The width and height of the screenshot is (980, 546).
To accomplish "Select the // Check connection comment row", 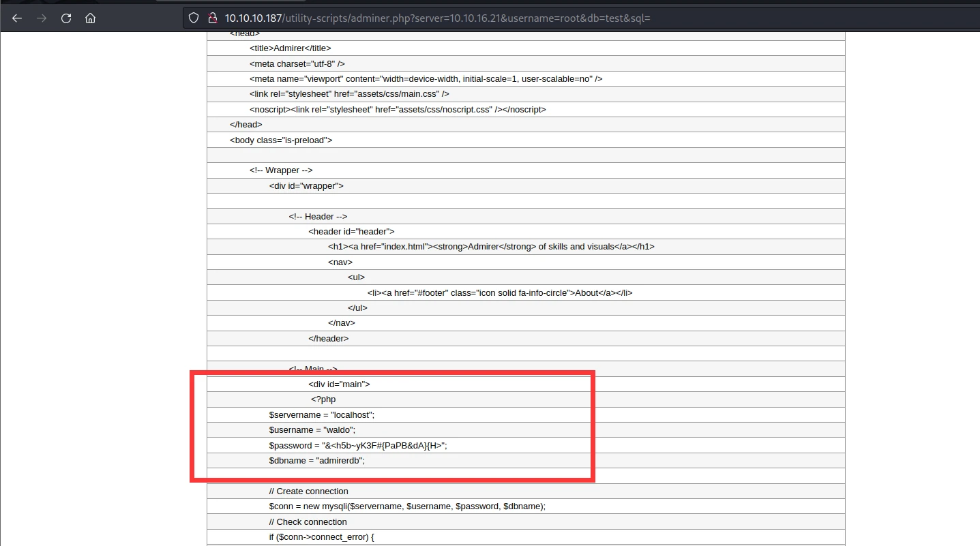I will click(x=526, y=521).
